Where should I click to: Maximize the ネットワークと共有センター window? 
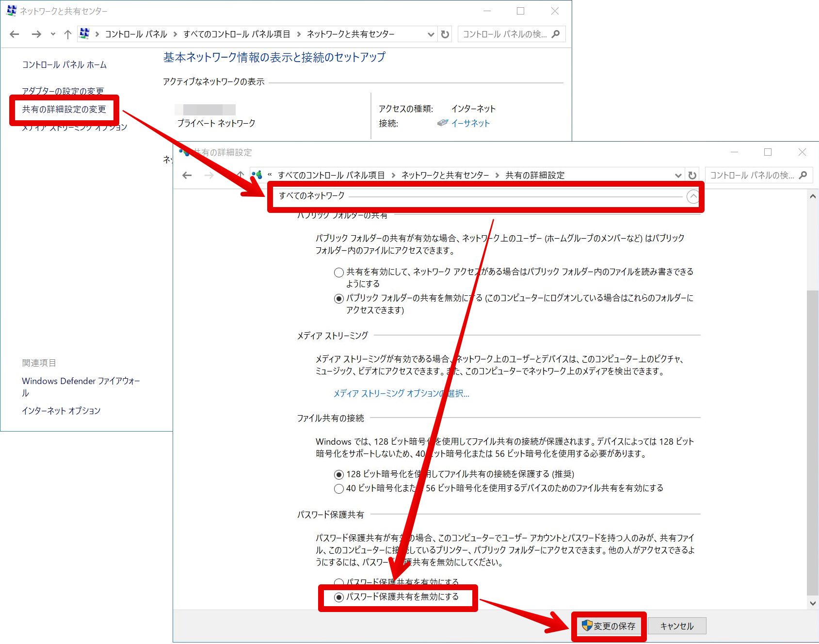click(x=520, y=11)
